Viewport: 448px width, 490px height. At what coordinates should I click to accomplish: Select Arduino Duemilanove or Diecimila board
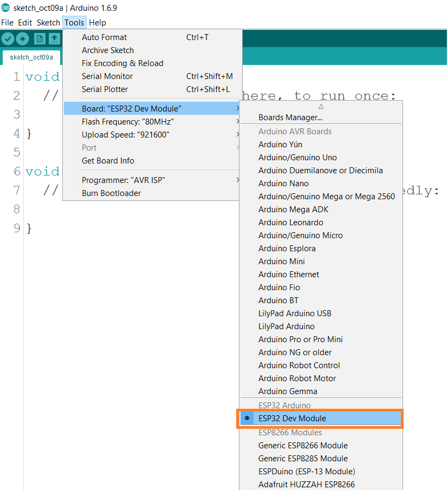[x=321, y=171]
